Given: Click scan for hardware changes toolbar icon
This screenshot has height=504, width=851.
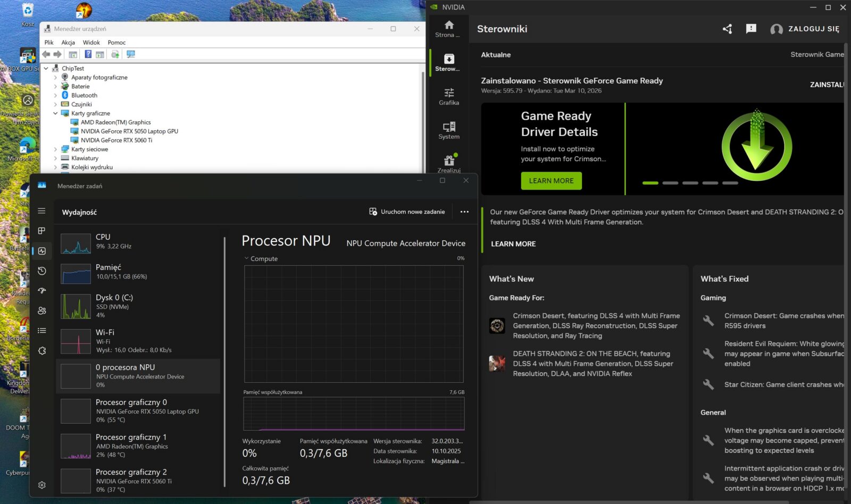Looking at the screenshot, I should tap(130, 54).
